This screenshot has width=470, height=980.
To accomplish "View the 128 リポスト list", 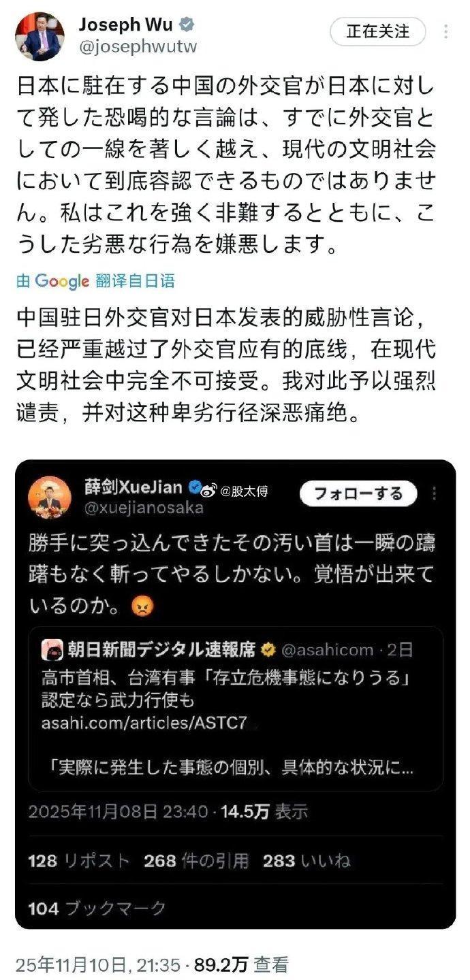I will (79, 860).
